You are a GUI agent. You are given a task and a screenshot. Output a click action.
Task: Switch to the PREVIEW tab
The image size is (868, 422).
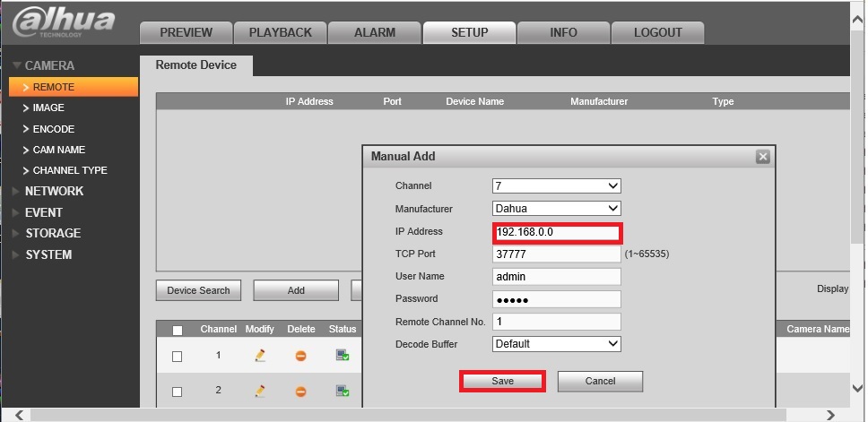click(x=186, y=32)
